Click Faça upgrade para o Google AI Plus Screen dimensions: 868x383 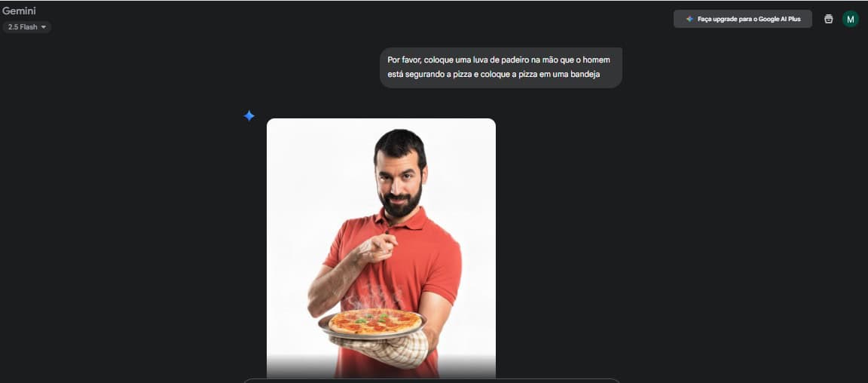742,19
